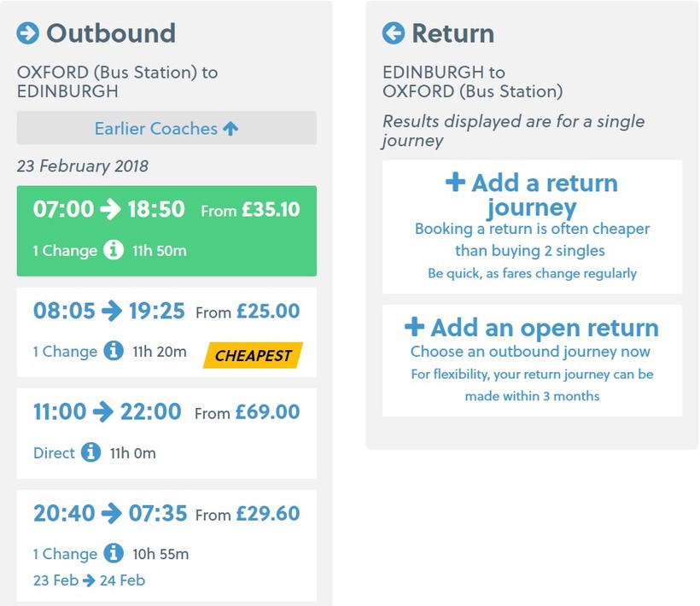The width and height of the screenshot is (700, 606).
Task: Show info for the 11:00 direct coach
Action: point(91,452)
